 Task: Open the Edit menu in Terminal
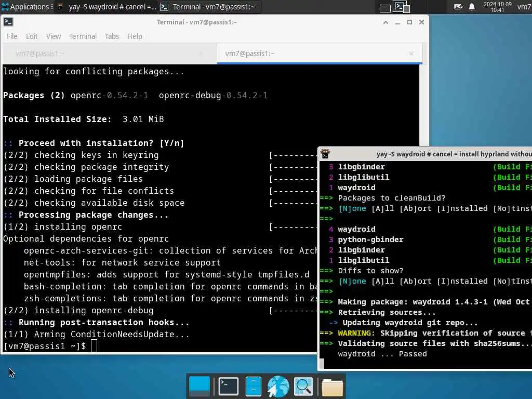point(32,36)
